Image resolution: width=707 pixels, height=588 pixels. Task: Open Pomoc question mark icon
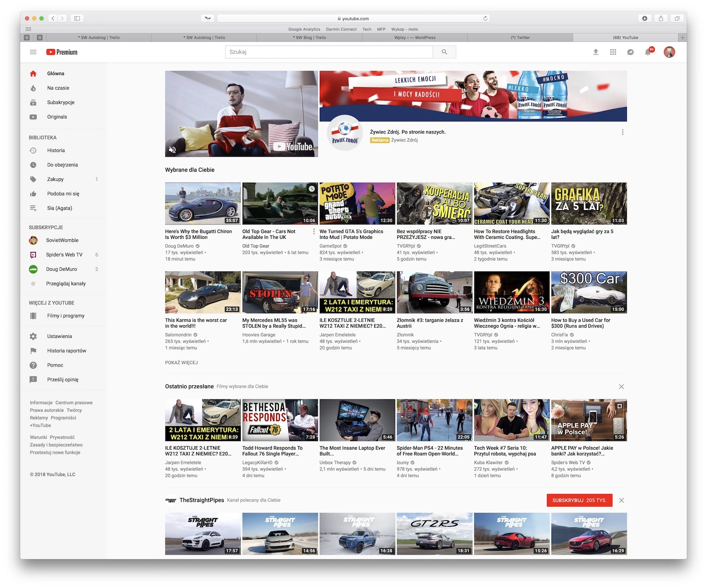(33, 365)
